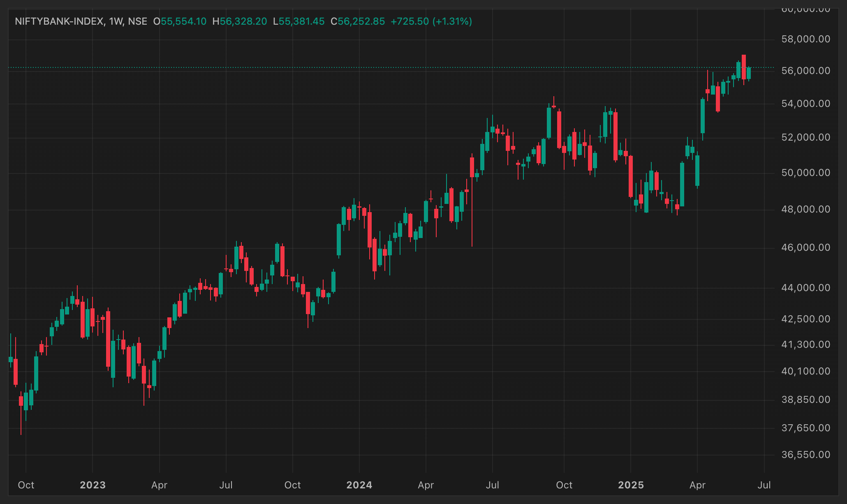
Task: Click the 41,300.00 price axis label
Action: tap(805, 344)
